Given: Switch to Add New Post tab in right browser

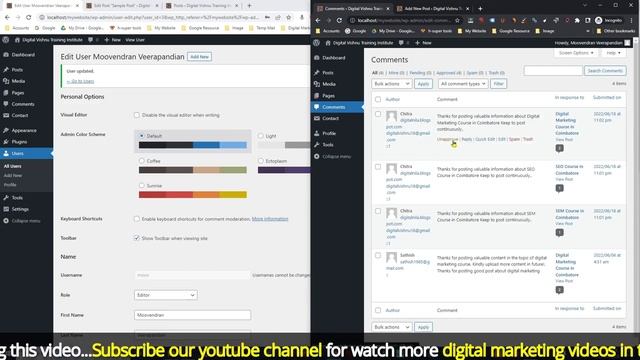Looking at the screenshot, I should pyautogui.click(x=433, y=9).
